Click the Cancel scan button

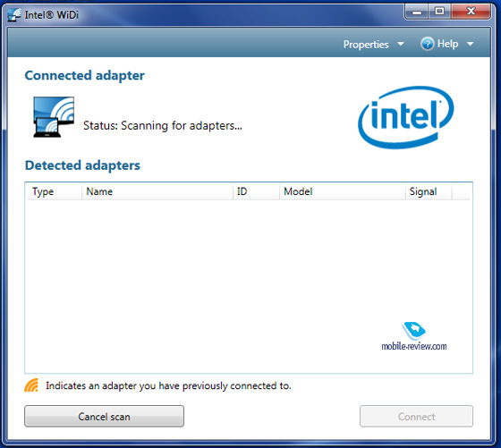pyautogui.click(x=104, y=417)
